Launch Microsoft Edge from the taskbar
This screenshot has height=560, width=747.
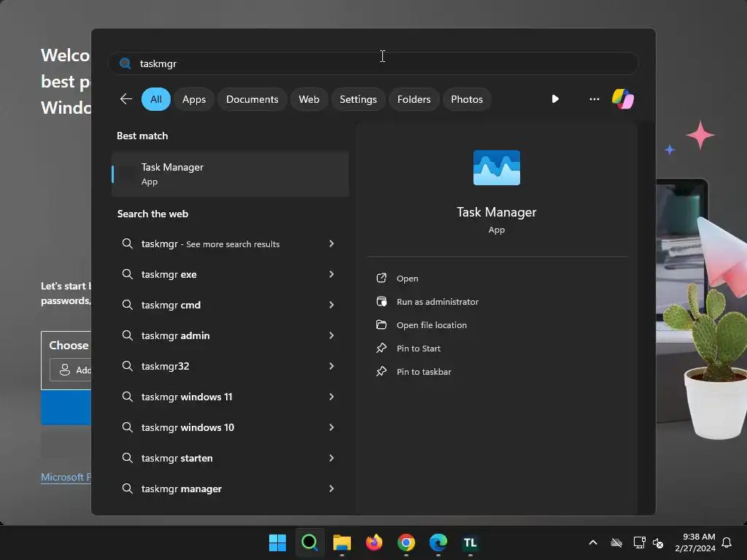[x=438, y=542]
